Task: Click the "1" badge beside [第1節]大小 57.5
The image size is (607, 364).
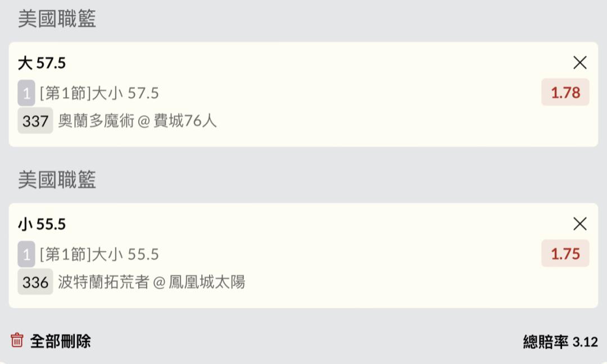Action: point(26,93)
